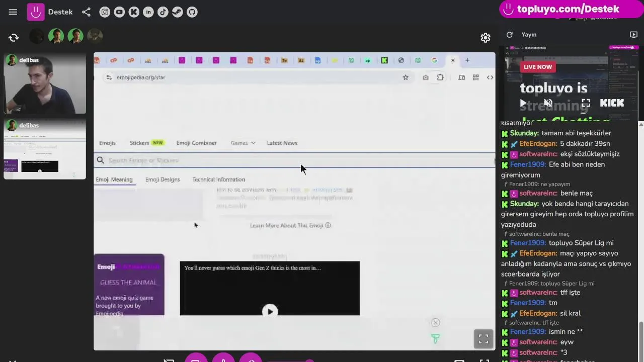Open the LinkedIn social icon
Image resolution: width=644 pixels, height=362 pixels.
148,12
